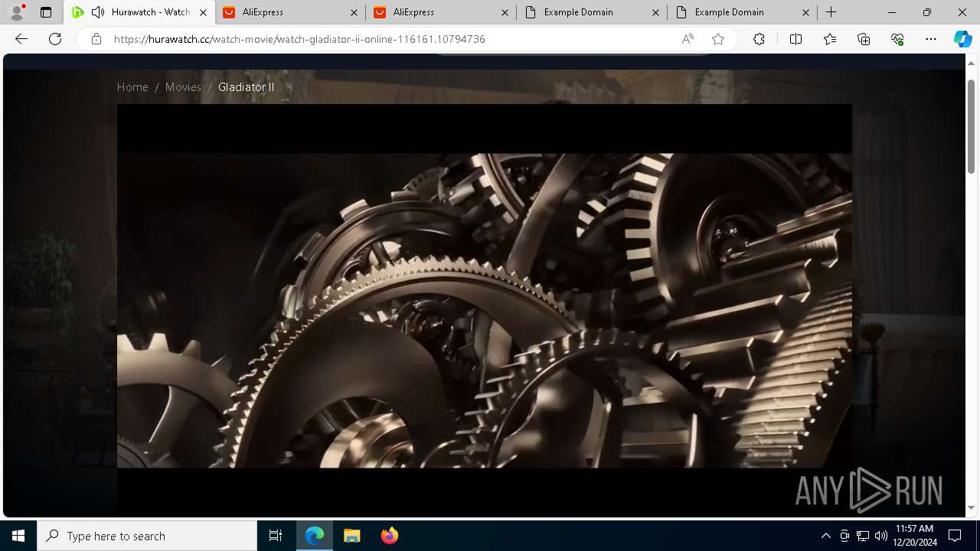Add this page to favorites star

click(718, 39)
